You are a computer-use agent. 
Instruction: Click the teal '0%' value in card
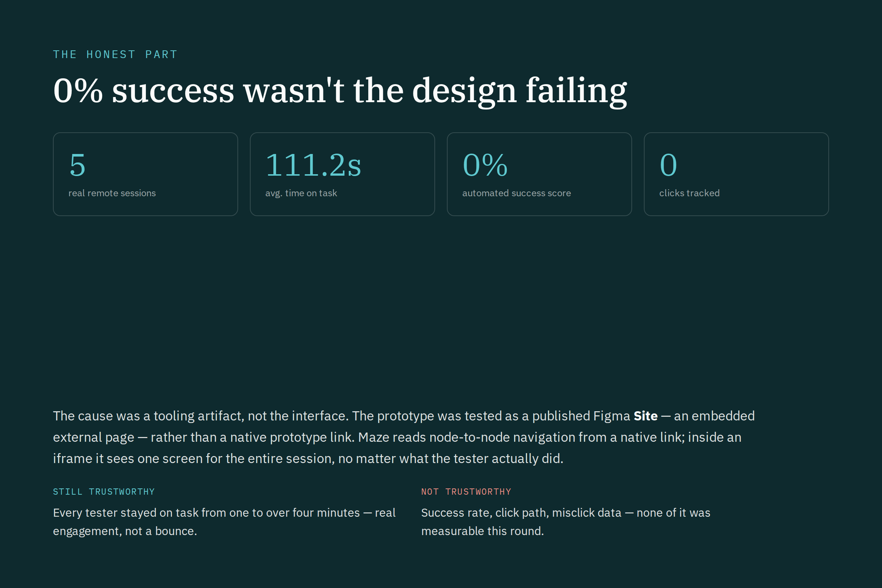coord(485,165)
